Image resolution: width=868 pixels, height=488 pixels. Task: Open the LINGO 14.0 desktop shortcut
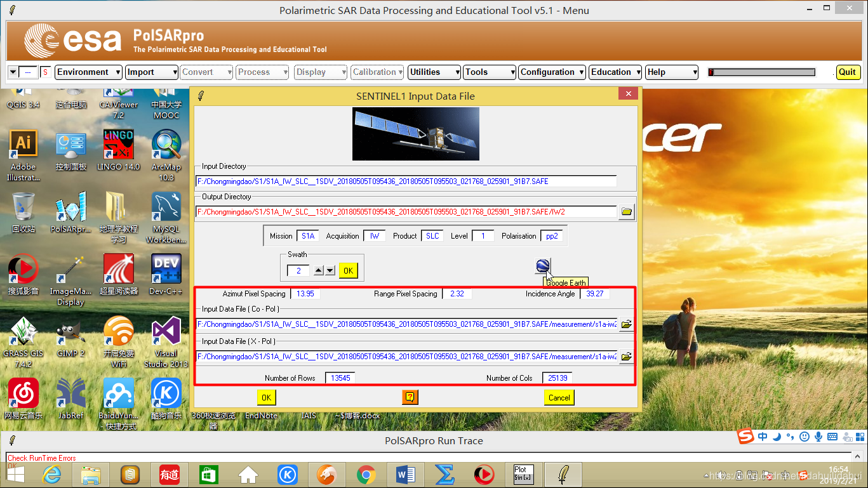(118, 150)
